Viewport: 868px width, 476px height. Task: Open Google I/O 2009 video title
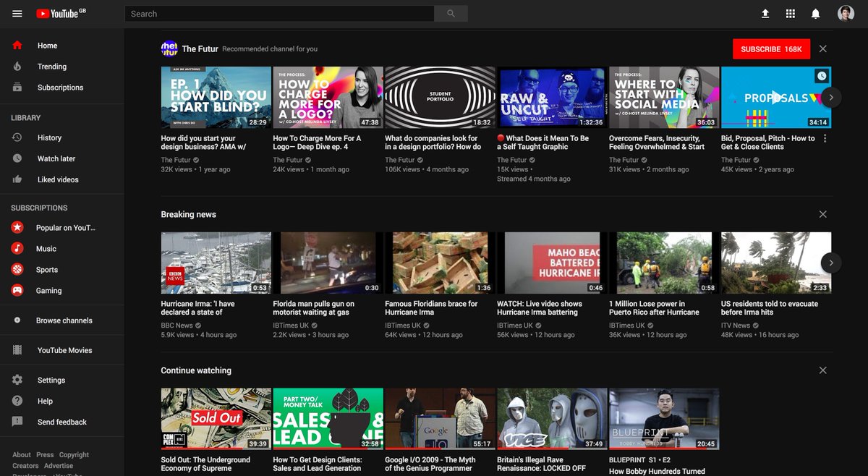click(x=430, y=464)
